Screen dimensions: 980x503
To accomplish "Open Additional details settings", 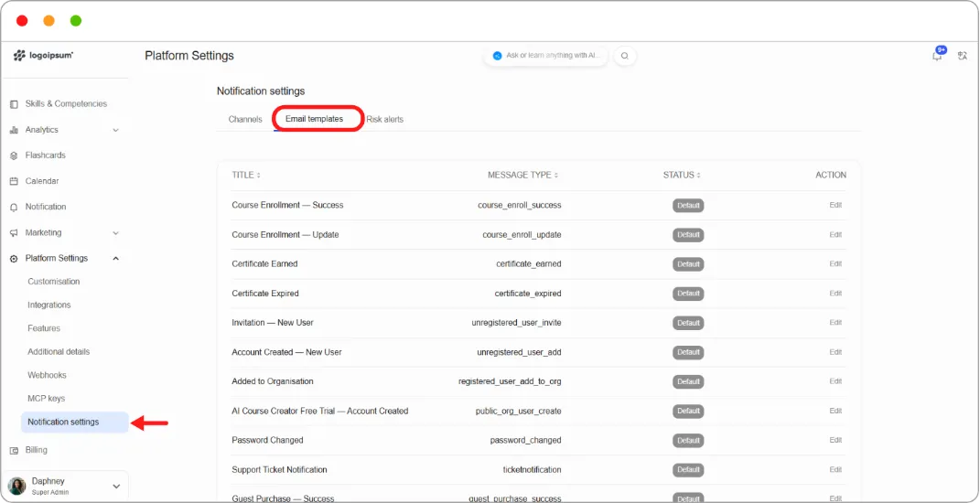I will [59, 352].
